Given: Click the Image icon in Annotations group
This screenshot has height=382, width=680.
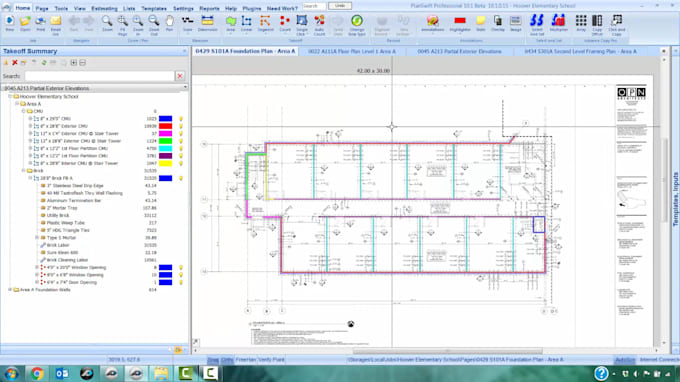Looking at the screenshot, I should [x=516, y=21].
